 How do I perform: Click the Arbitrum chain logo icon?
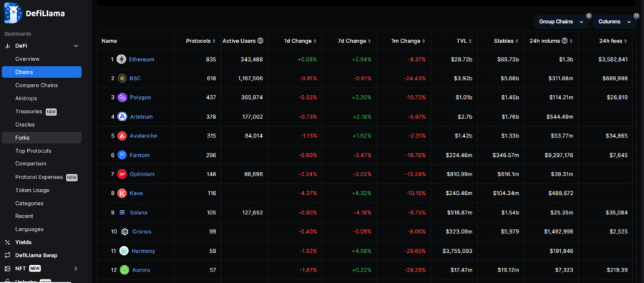(x=122, y=116)
